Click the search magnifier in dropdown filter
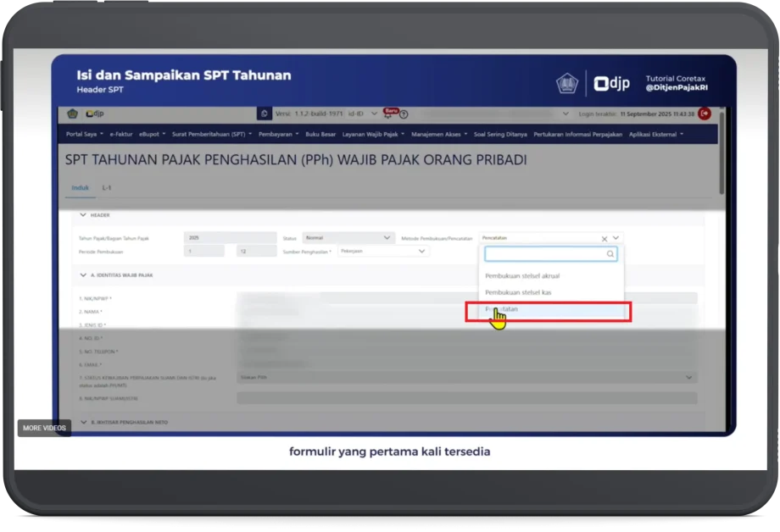780x532 pixels. 610,254
